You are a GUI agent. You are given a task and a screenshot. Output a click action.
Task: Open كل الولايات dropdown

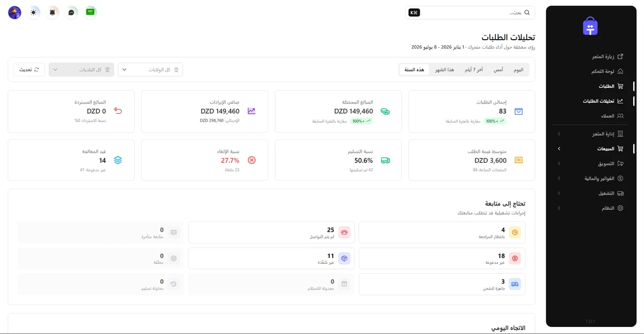click(150, 70)
